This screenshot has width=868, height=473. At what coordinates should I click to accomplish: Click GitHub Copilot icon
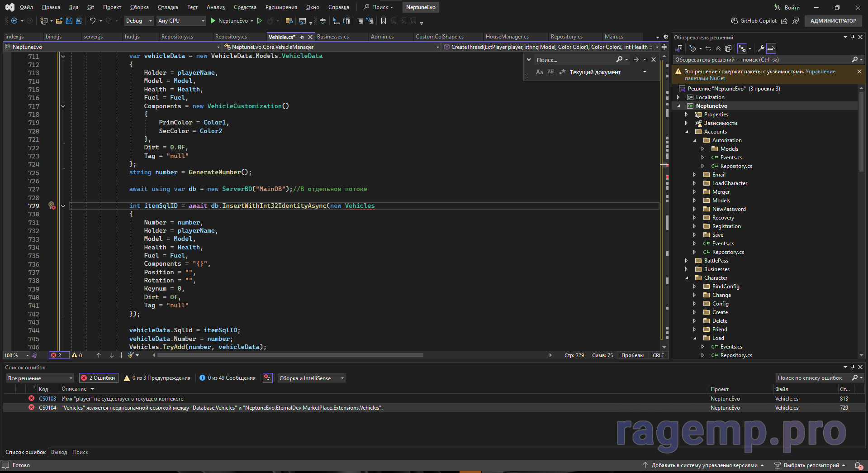[734, 21]
